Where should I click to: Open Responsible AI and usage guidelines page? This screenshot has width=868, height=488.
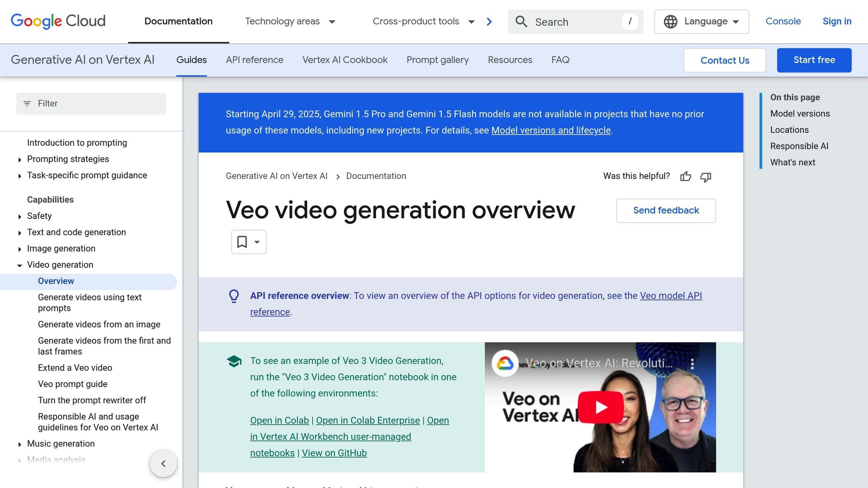click(98, 422)
